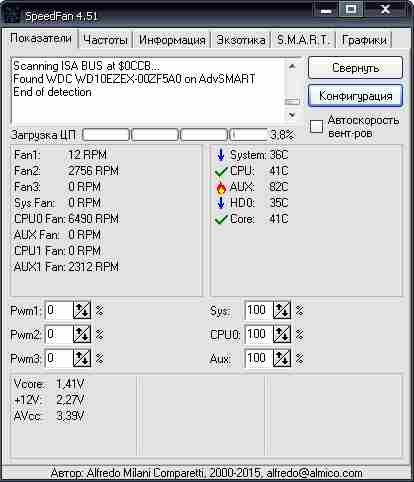This screenshot has width=414, height=482.
Task: Click the fourth CPU load bar
Action: (x=249, y=135)
